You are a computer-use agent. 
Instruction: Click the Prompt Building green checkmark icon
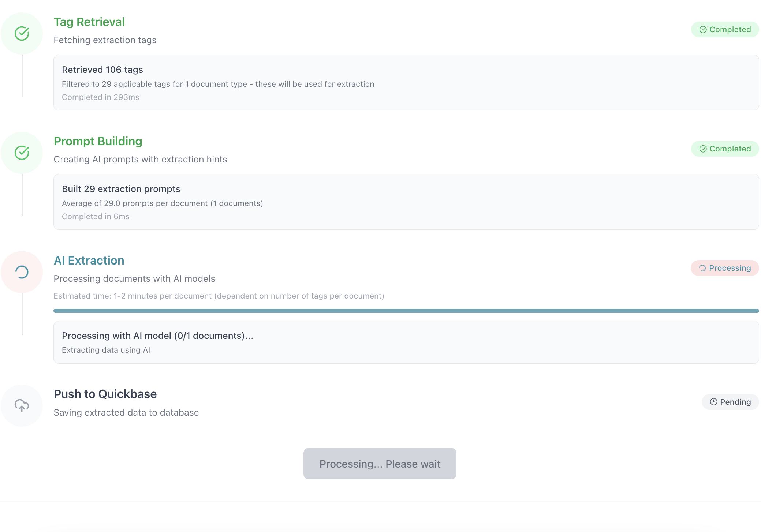[22, 153]
